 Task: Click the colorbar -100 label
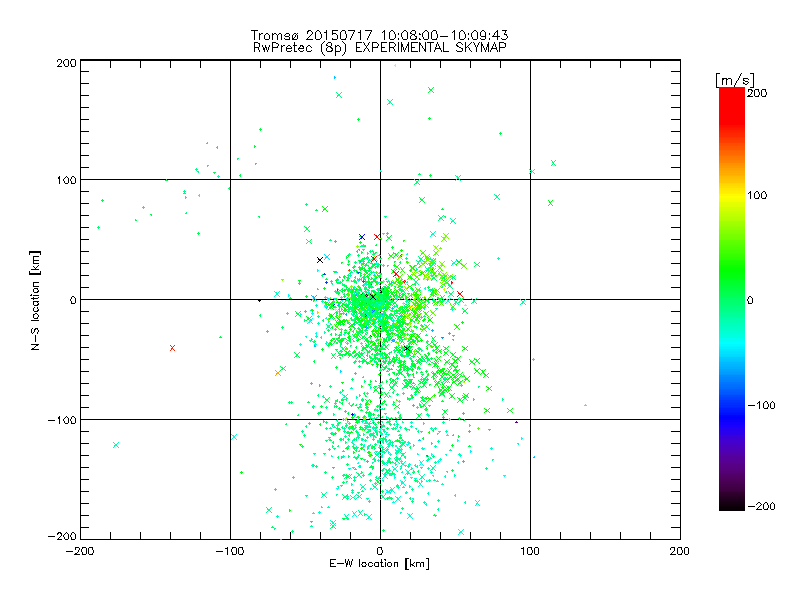tap(761, 405)
